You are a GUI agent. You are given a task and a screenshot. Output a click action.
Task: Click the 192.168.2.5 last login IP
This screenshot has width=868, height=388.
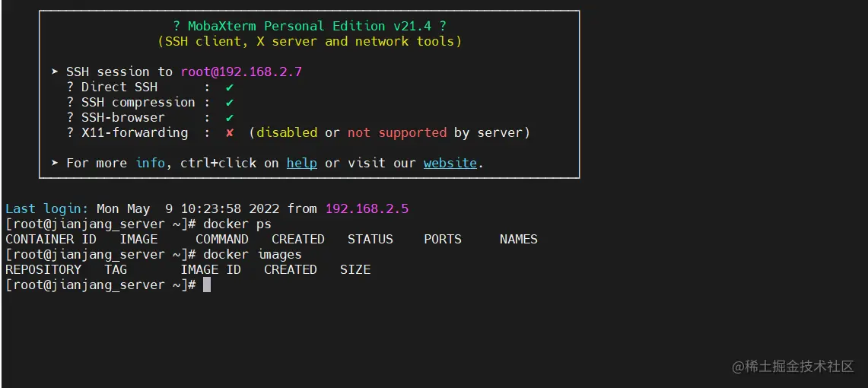pyautogui.click(x=367, y=209)
